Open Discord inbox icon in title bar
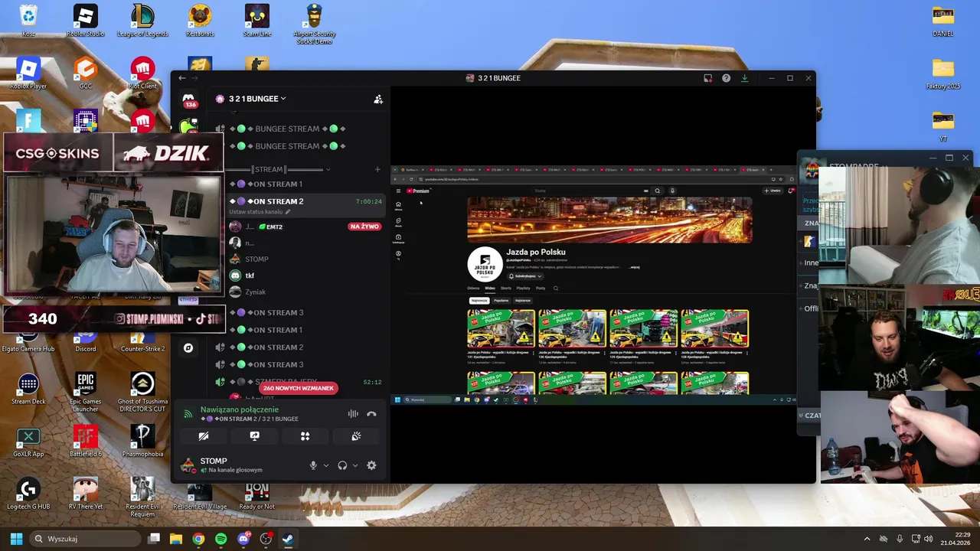The height and width of the screenshot is (551, 980). 708,78
